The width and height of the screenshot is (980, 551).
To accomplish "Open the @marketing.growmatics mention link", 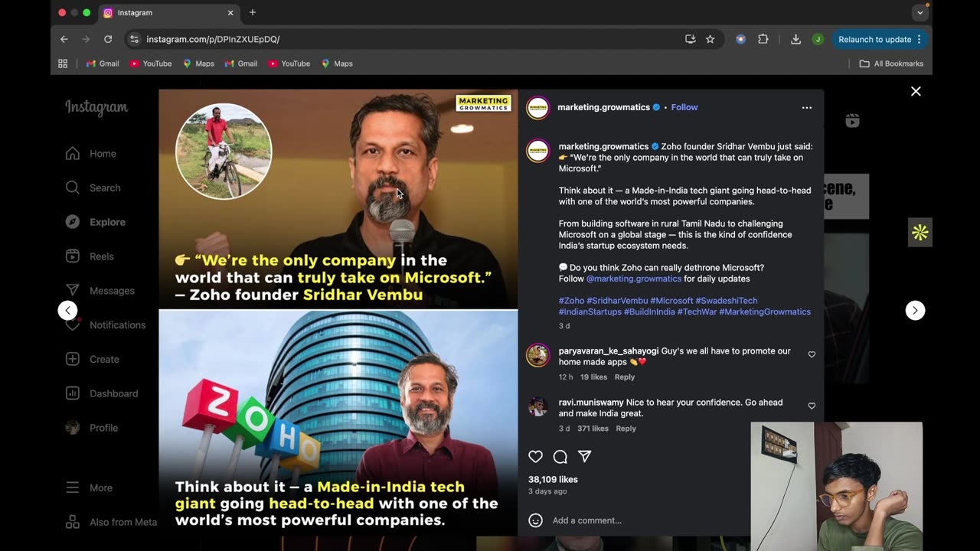I will [x=633, y=279].
